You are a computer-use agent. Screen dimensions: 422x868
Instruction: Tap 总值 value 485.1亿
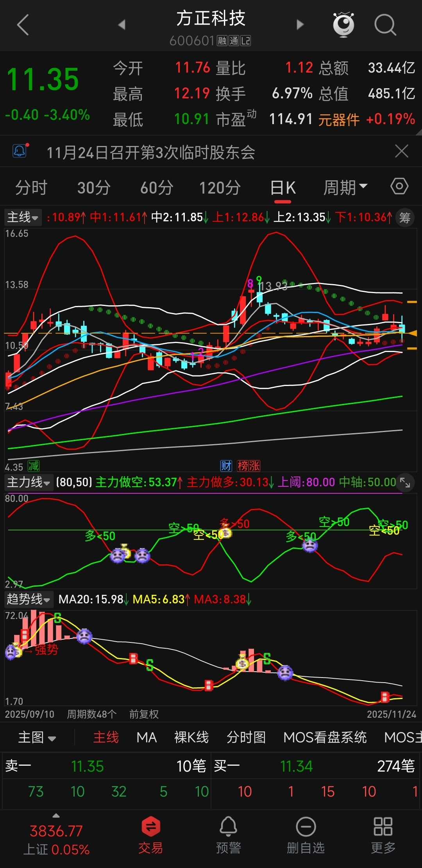pos(392,93)
